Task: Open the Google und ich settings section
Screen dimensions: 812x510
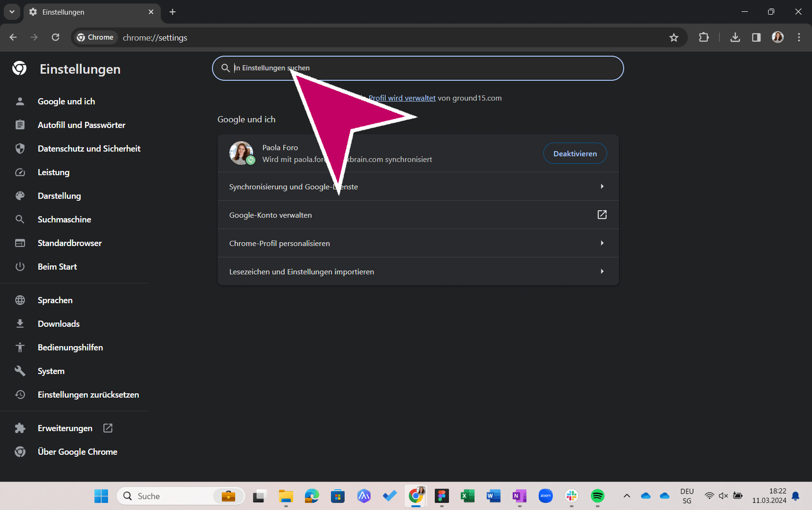Action: (66, 102)
